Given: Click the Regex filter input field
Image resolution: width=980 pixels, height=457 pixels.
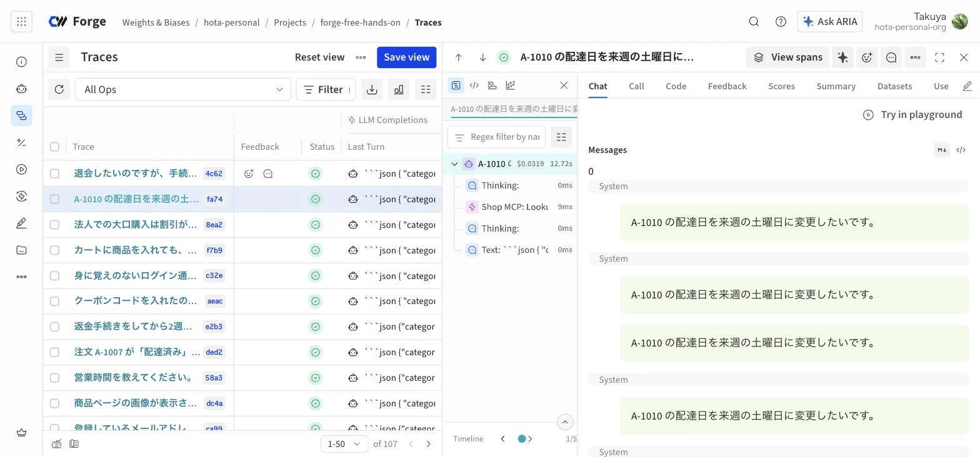Looking at the screenshot, I should (x=497, y=137).
